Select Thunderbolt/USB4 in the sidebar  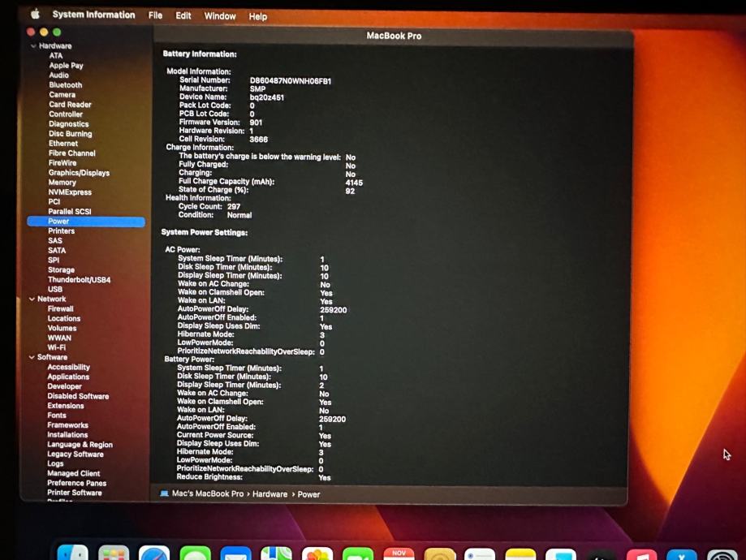(x=79, y=280)
